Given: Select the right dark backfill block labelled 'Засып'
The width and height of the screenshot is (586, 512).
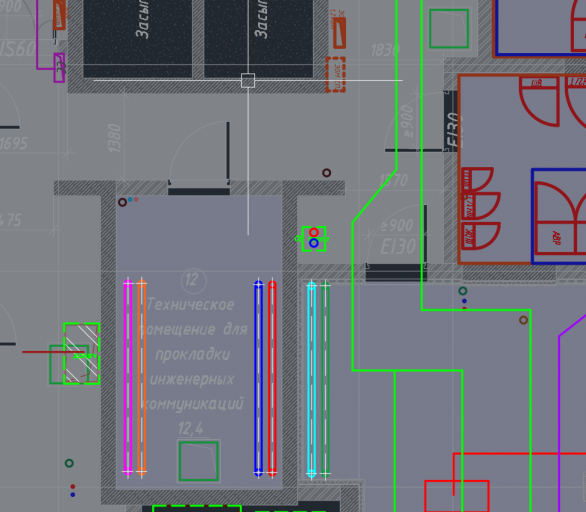Looking at the screenshot, I should coord(259,38).
